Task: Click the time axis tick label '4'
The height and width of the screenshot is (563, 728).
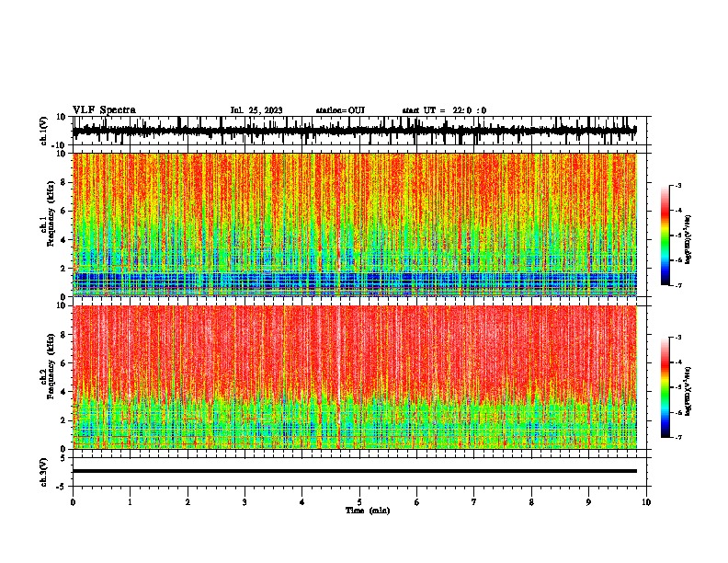Action: coord(302,502)
